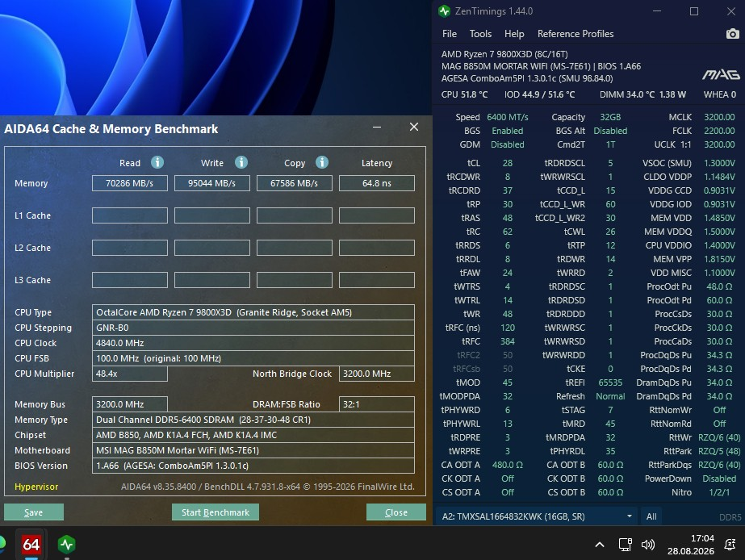Click the L3 Cache Latency empty field
This screenshot has height=560, width=745.
coord(377,280)
